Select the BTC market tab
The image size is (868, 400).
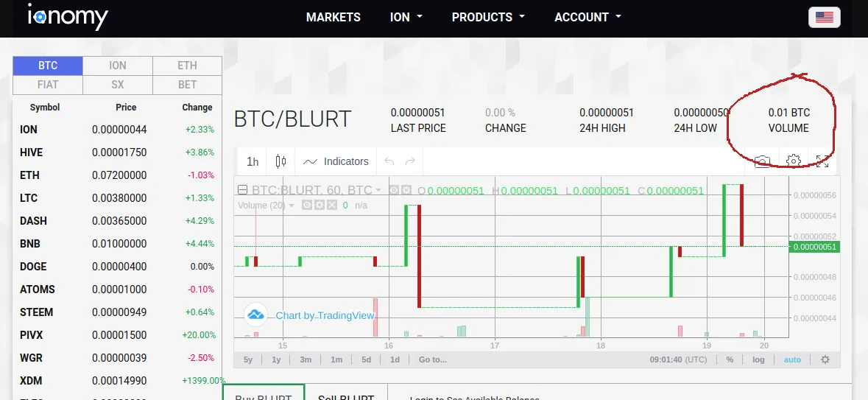click(x=48, y=66)
